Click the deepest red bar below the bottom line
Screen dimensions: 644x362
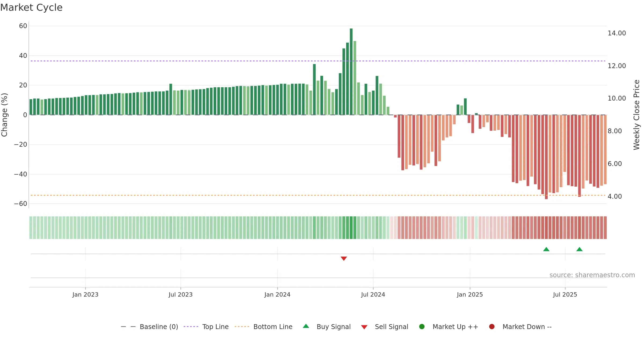(x=546, y=157)
